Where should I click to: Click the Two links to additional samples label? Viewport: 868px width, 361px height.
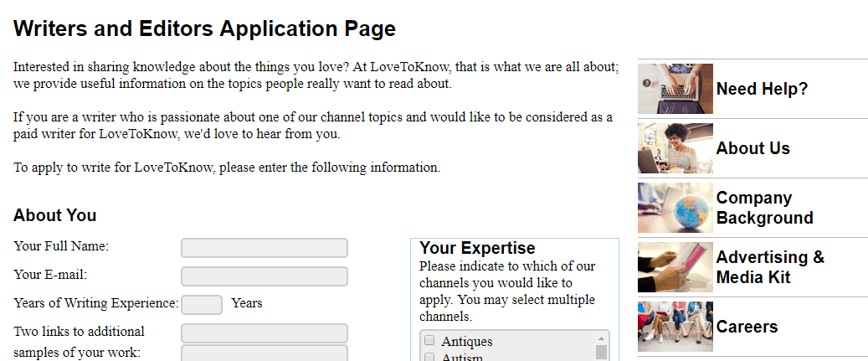click(x=79, y=343)
